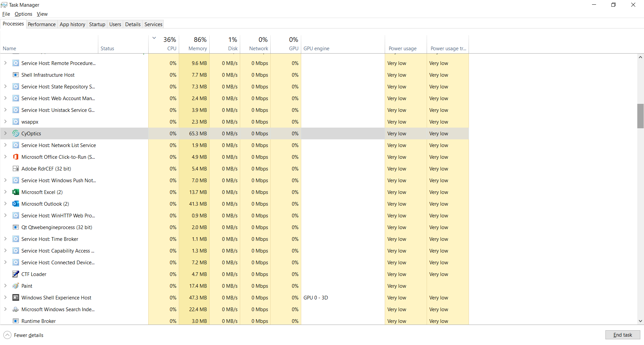Click the vertical scrollbar thumb
Viewport: 644px width, 345px height.
point(640,116)
